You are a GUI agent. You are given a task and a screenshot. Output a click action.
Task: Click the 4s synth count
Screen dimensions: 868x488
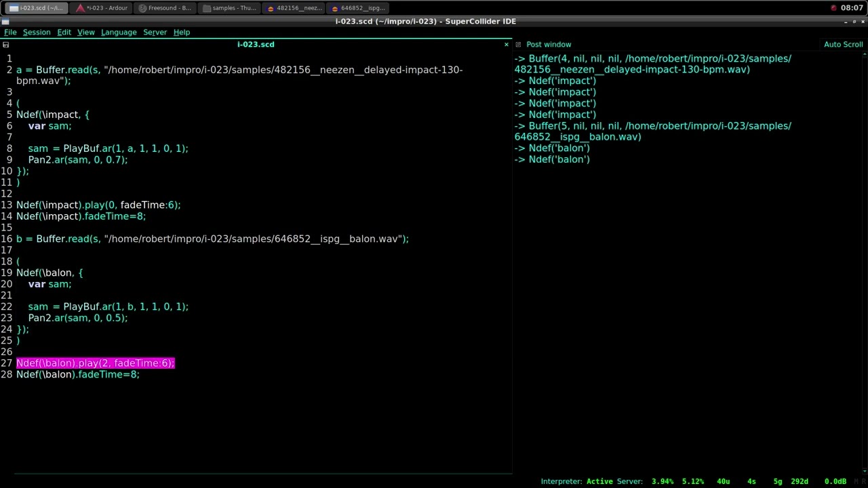tap(751, 481)
